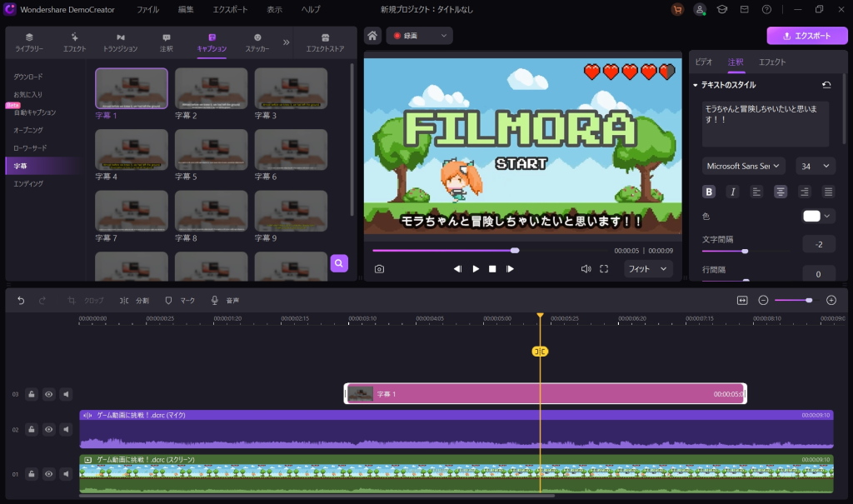Toggle visibility of track 03
This screenshot has height=504, width=853.
[x=48, y=394]
